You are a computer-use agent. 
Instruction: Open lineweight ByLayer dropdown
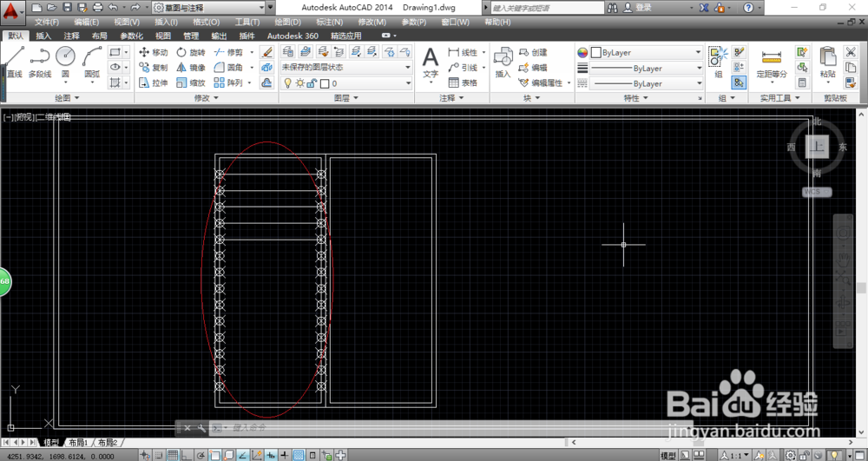646,68
